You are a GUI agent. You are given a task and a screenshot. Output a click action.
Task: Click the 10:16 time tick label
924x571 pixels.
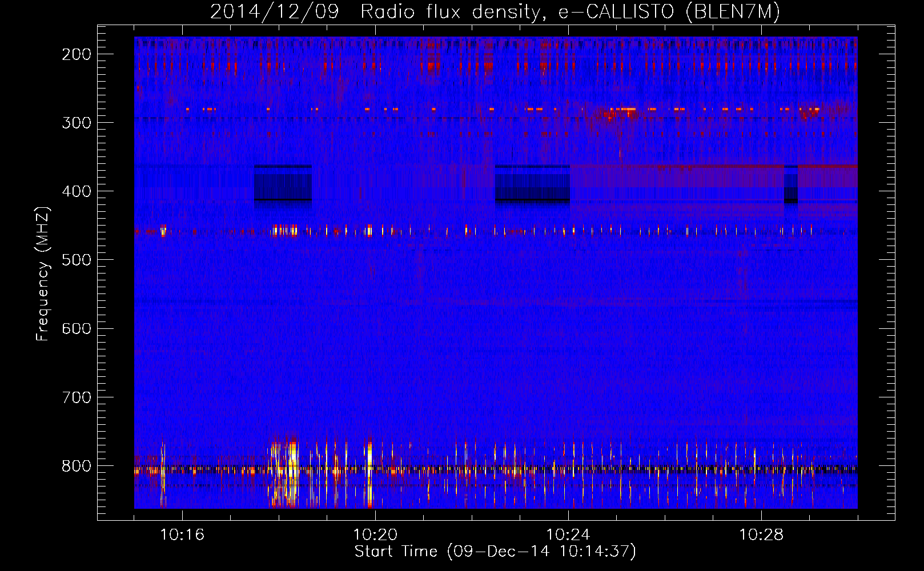click(x=182, y=535)
